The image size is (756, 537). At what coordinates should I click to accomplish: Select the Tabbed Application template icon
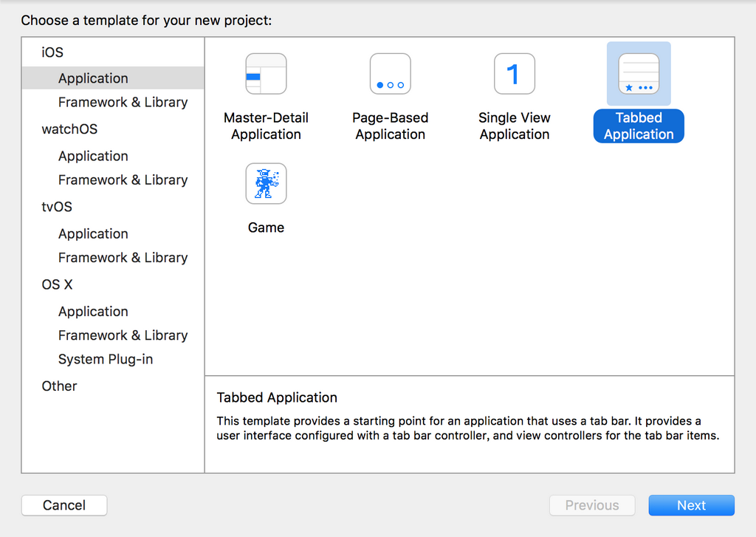[x=639, y=74]
